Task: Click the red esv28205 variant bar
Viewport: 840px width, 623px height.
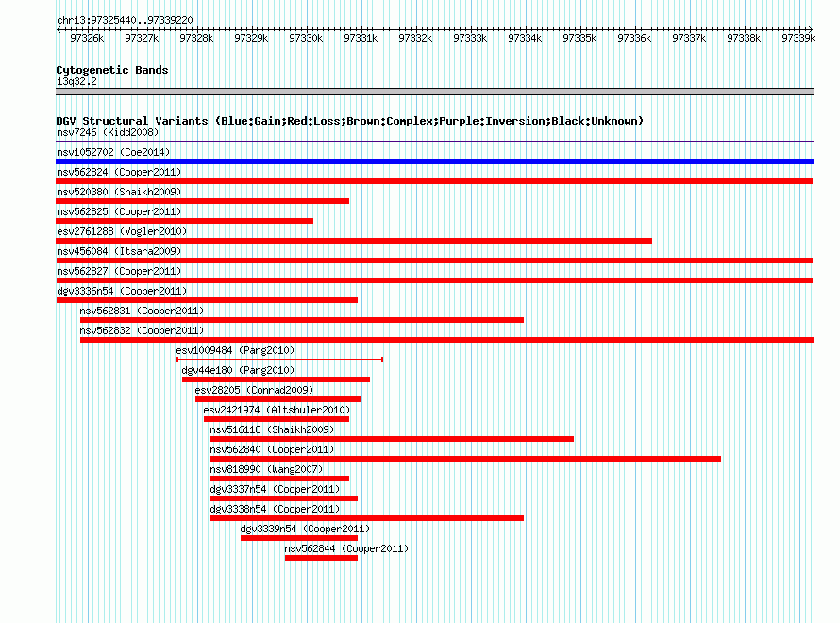Action: click(278, 399)
